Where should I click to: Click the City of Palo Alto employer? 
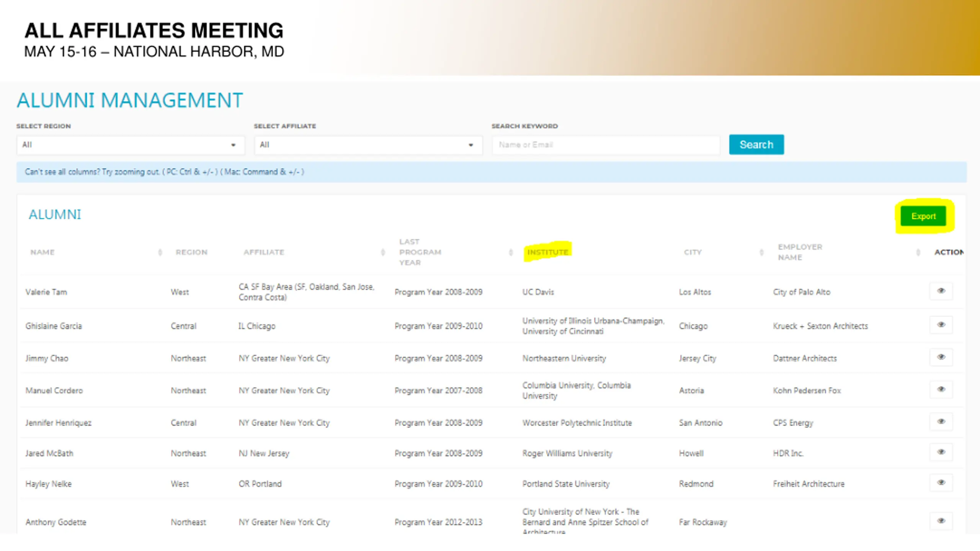(801, 292)
